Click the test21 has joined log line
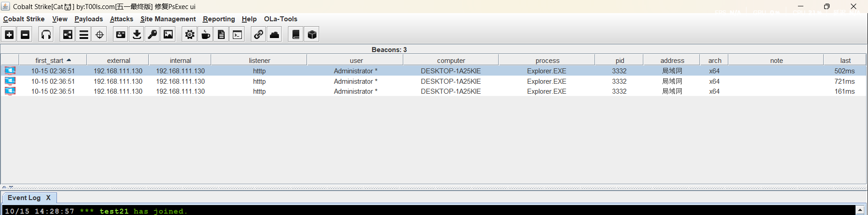 [96, 211]
